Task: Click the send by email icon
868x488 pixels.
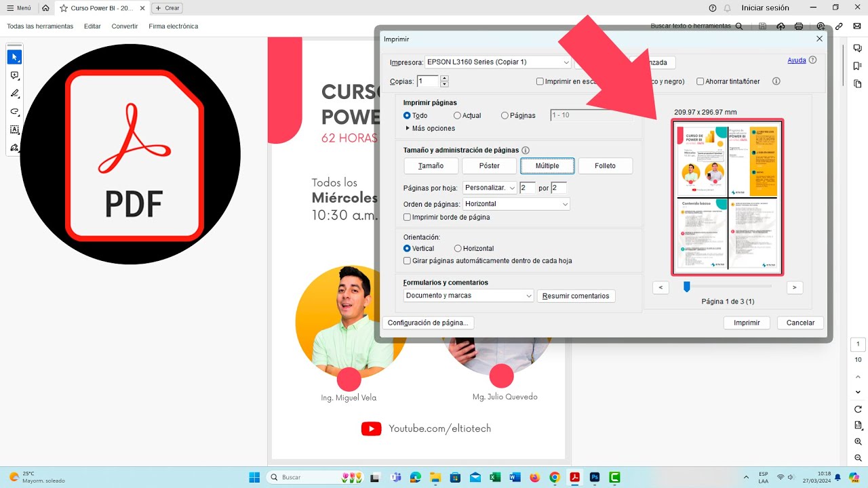Action: tap(857, 26)
